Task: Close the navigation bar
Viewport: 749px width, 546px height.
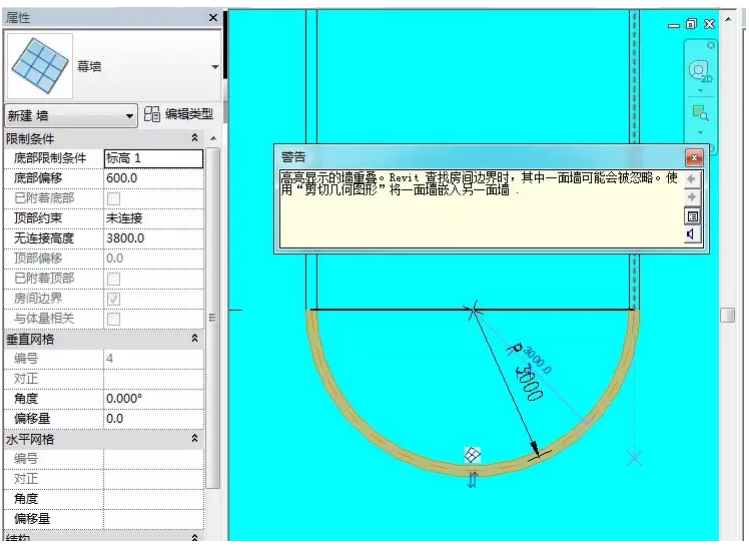Action: [x=711, y=45]
